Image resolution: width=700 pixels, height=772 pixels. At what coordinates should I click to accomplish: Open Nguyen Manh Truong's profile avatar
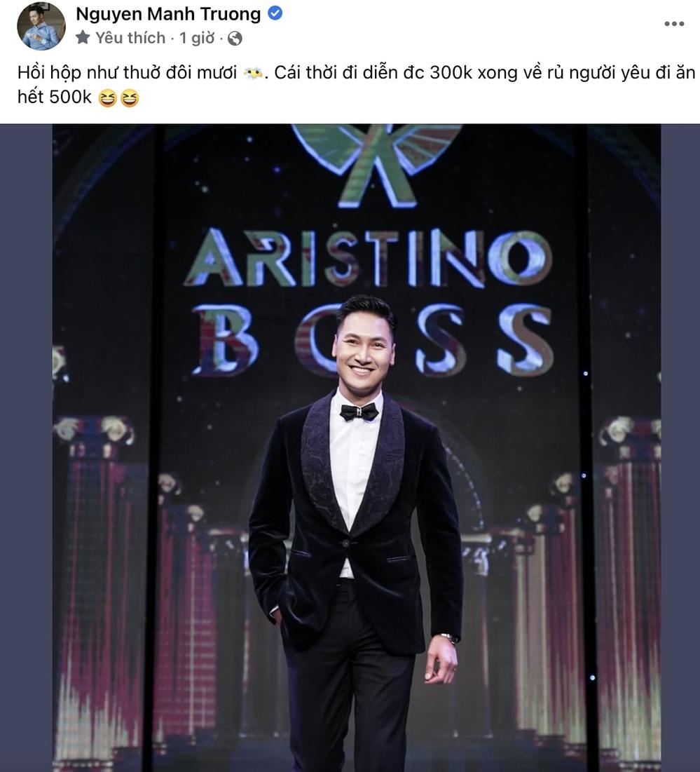point(41,26)
